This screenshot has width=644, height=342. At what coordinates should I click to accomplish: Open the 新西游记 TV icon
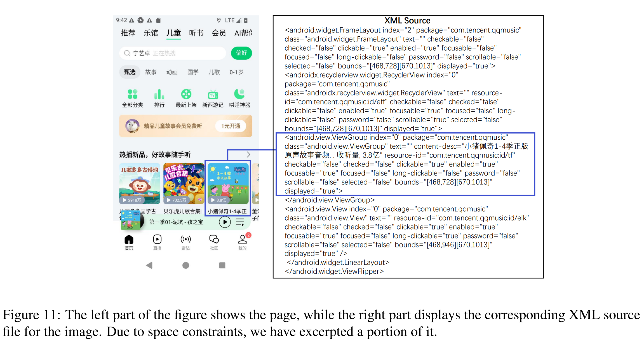pos(213,95)
